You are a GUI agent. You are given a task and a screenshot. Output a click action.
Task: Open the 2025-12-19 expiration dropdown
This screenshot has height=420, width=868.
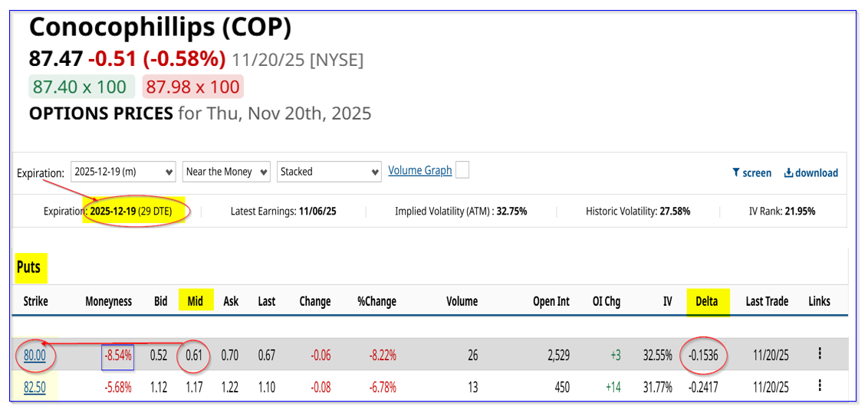click(x=123, y=172)
